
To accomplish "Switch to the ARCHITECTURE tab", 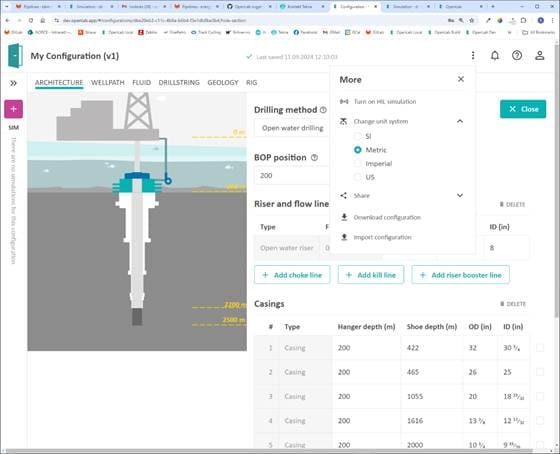I will pyautogui.click(x=59, y=83).
